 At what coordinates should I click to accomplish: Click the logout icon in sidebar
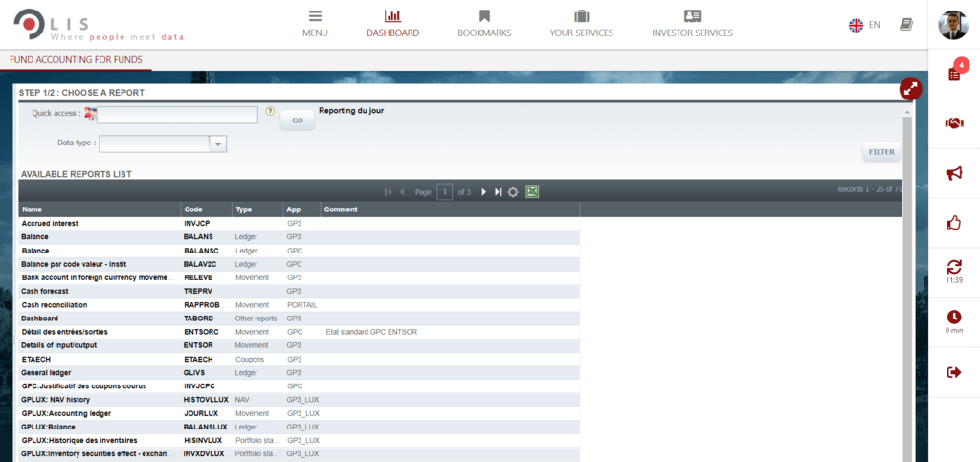pyautogui.click(x=954, y=372)
